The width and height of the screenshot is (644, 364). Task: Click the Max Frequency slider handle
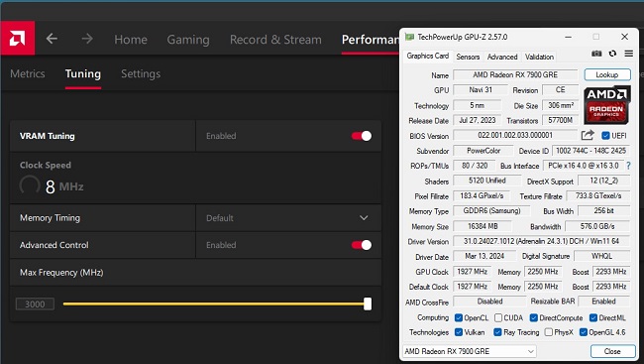click(368, 303)
